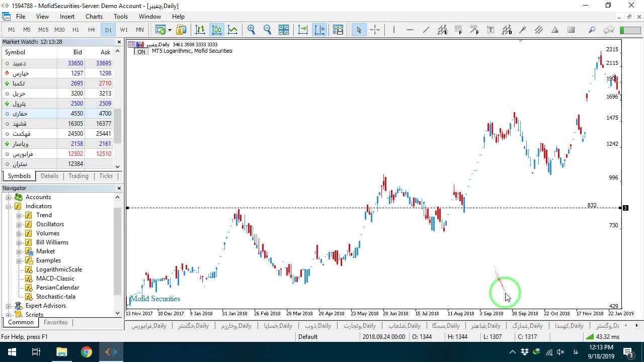Image resolution: width=644 pixels, height=362 pixels.
Task: Select the Crosshair tool
Action: click(x=375, y=30)
